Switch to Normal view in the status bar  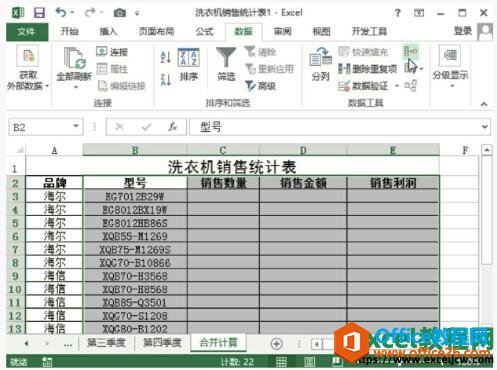(281, 362)
